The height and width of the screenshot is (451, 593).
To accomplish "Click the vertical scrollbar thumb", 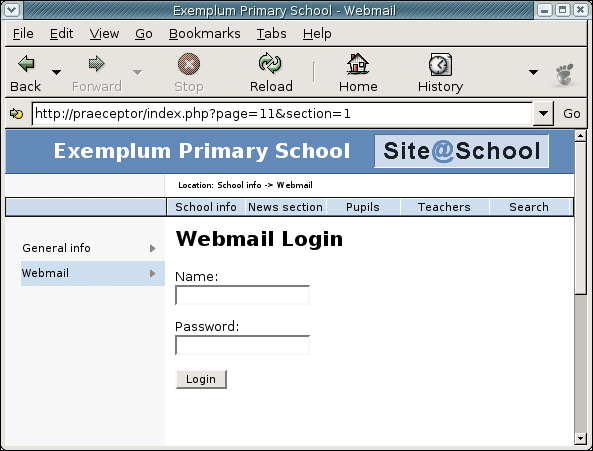I will [581, 218].
